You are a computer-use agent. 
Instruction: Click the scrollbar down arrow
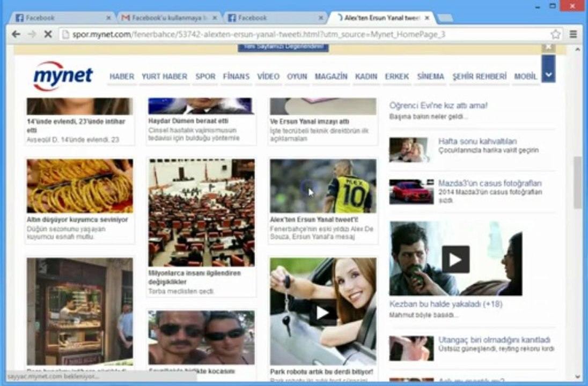tap(577, 377)
